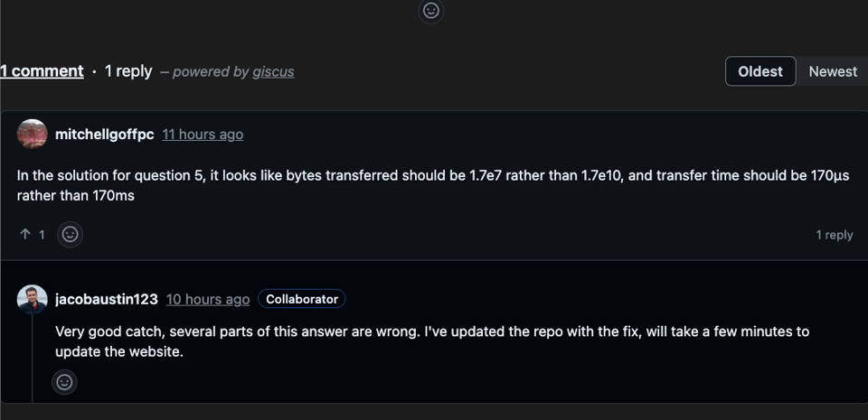868x420 pixels.
Task: Open mitchellgoffpc username link
Action: [x=104, y=134]
